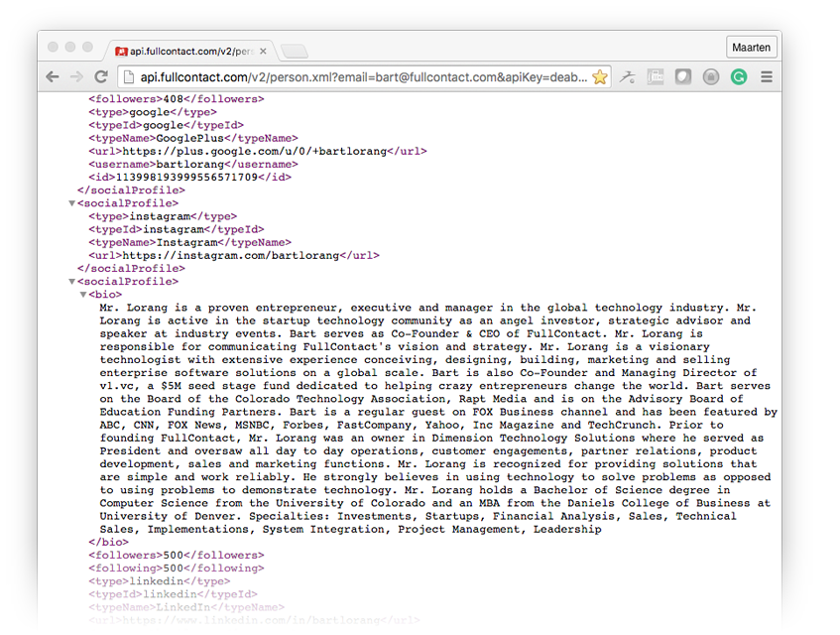Click the typeId linkedin line
Image resolution: width=840 pixels, height=635 pixels.
click(173, 594)
